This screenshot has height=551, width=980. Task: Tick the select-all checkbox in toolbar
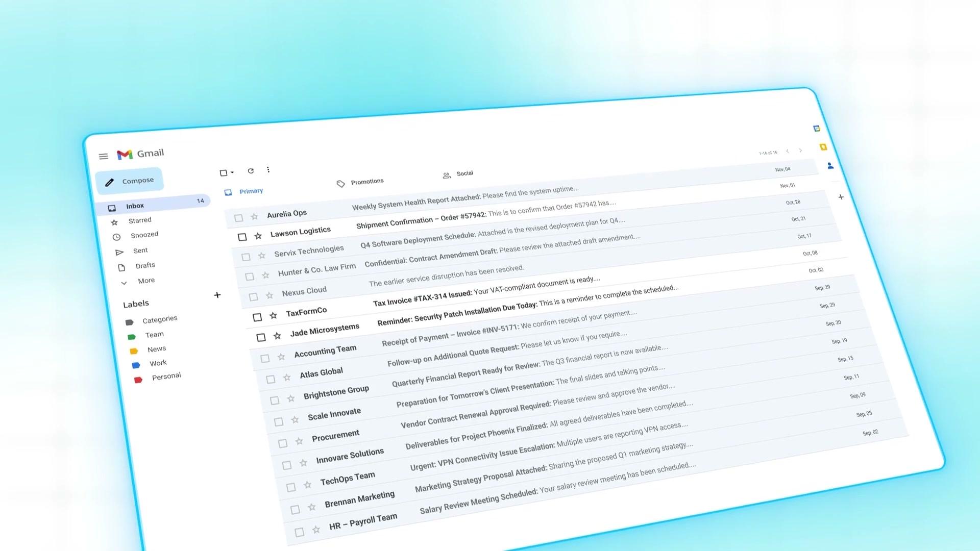coord(224,173)
